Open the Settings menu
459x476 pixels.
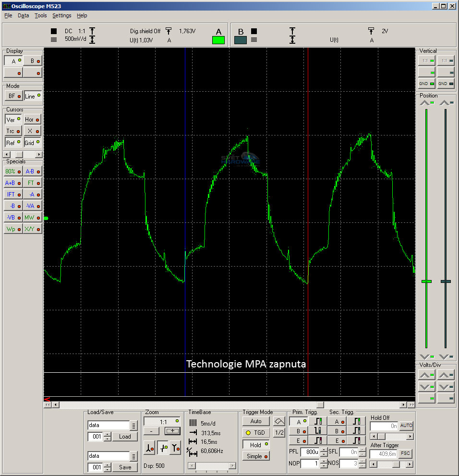point(61,15)
